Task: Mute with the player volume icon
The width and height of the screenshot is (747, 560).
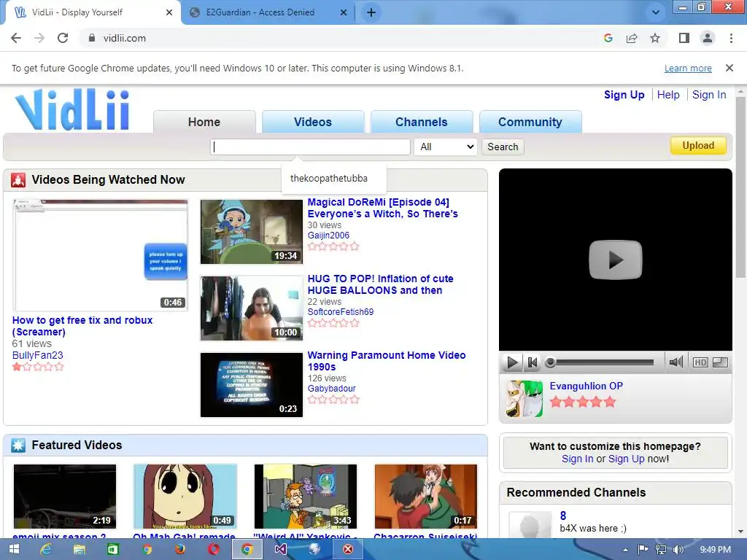Action: (676, 362)
